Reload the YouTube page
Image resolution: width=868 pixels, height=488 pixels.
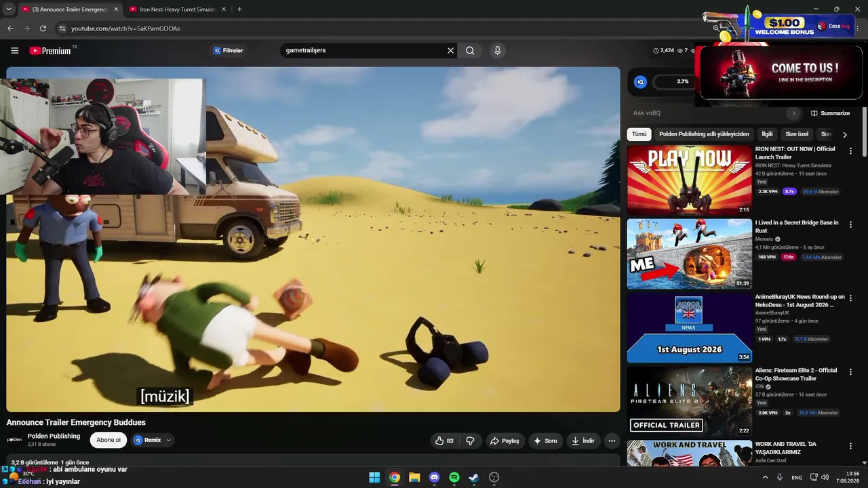[x=43, y=28]
